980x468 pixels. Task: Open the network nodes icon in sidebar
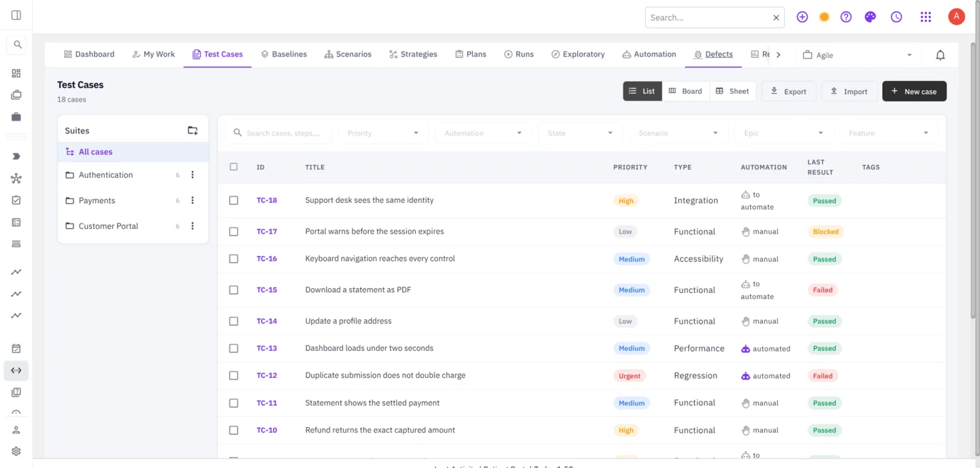coord(16,178)
